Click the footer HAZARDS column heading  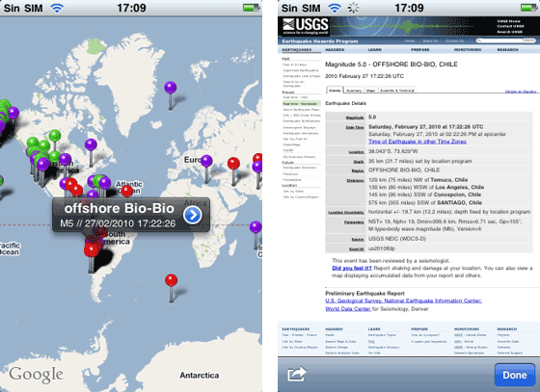pyautogui.click(x=334, y=329)
